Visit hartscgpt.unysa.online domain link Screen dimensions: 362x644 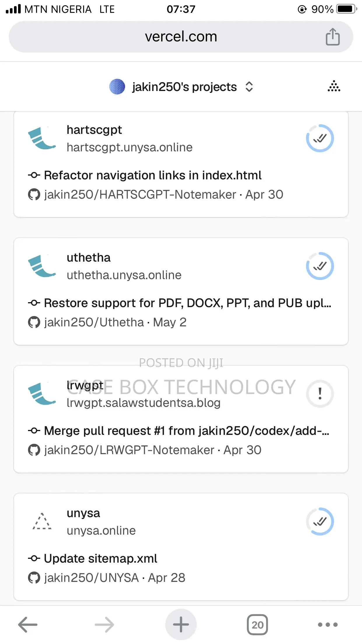(129, 147)
